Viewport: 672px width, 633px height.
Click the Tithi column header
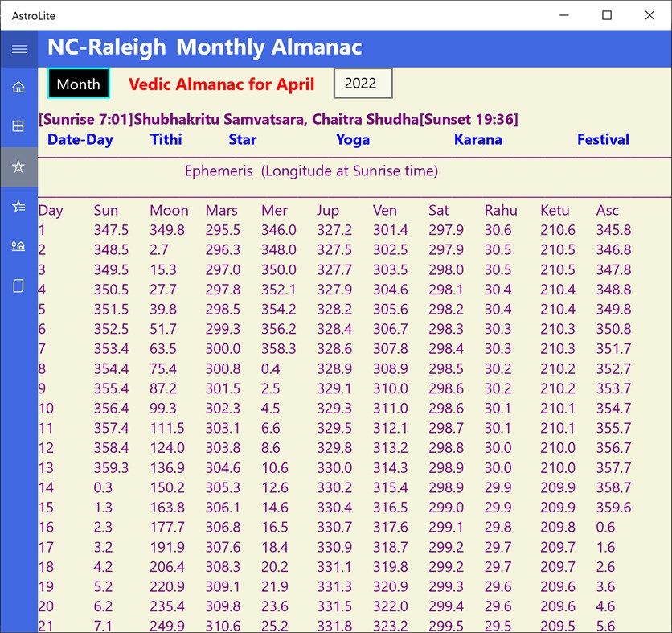[x=166, y=139]
